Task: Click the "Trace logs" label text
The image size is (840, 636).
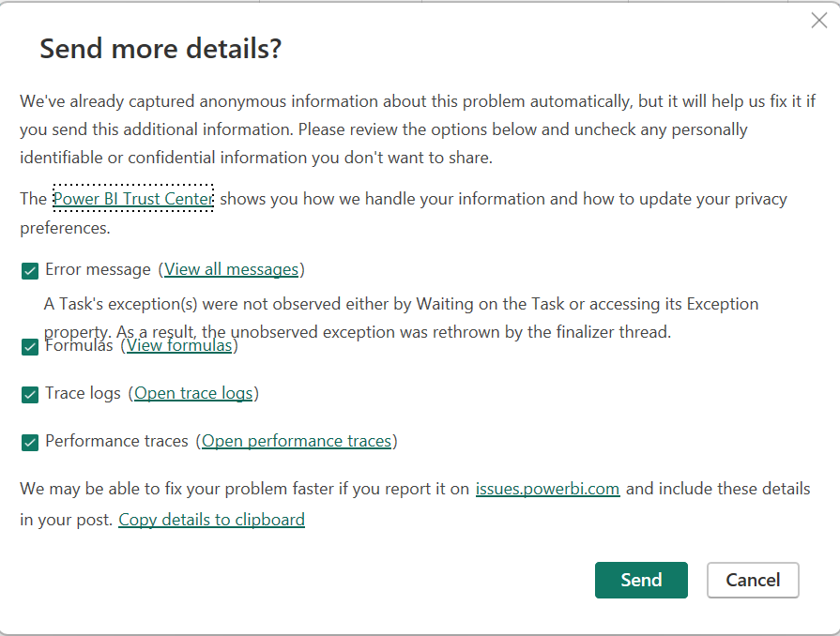Action: [83, 393]
